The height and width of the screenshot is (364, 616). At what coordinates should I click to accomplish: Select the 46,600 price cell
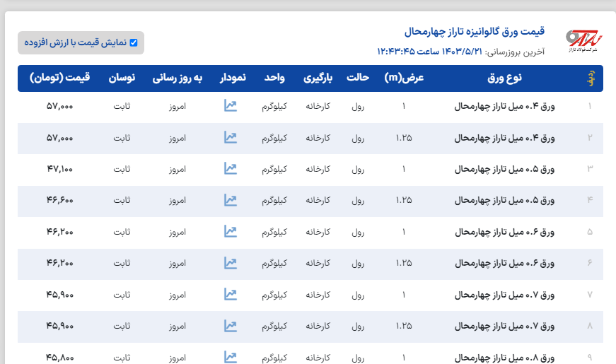[x=60, y=201]
